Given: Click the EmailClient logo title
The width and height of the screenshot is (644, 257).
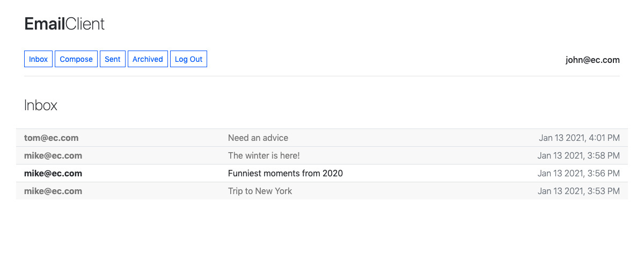Looking at the screenshot, I should click(64, 24).
